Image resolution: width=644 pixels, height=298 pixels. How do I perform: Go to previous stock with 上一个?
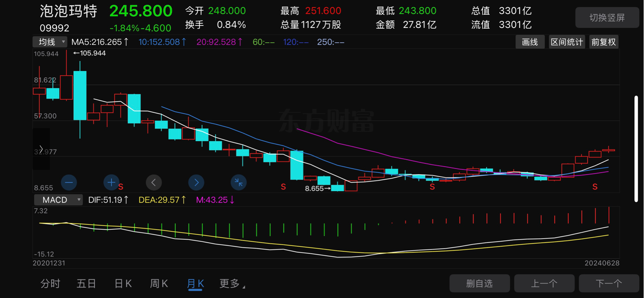(x=544, y=283)
